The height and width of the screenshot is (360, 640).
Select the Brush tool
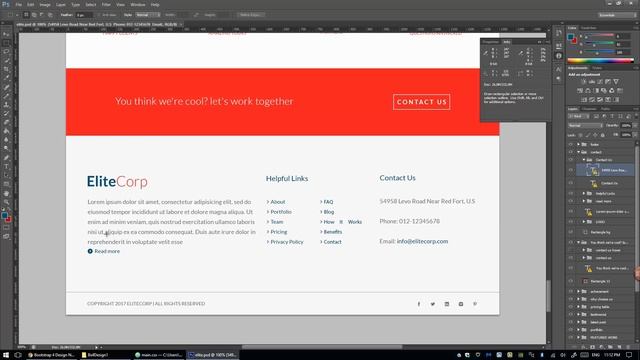pyautogui.click(x=6, y=96)
